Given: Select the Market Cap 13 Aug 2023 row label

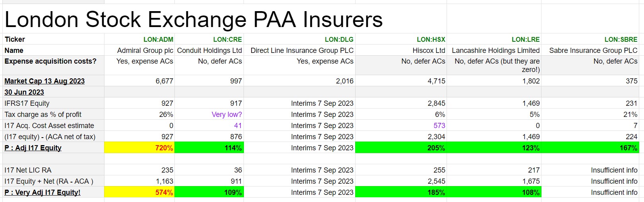Looking at the screenshot, I should click(44, 81).
